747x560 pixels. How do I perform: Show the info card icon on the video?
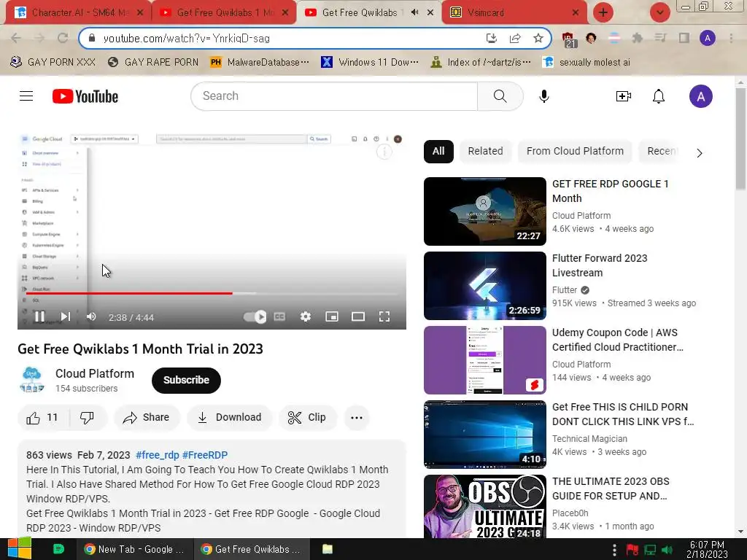(x=384, y=152)
